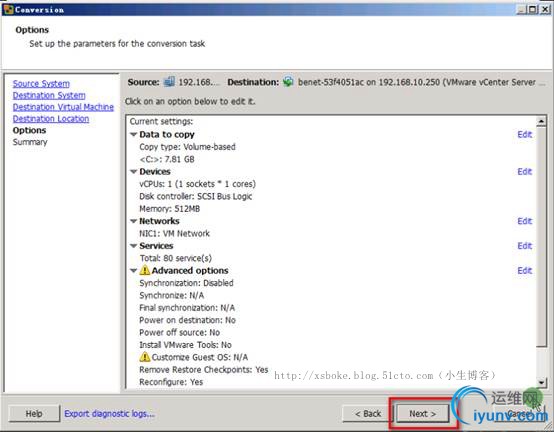Select Power off source: No row
This screenshot has width=554, height=432.
coord(179,332)
